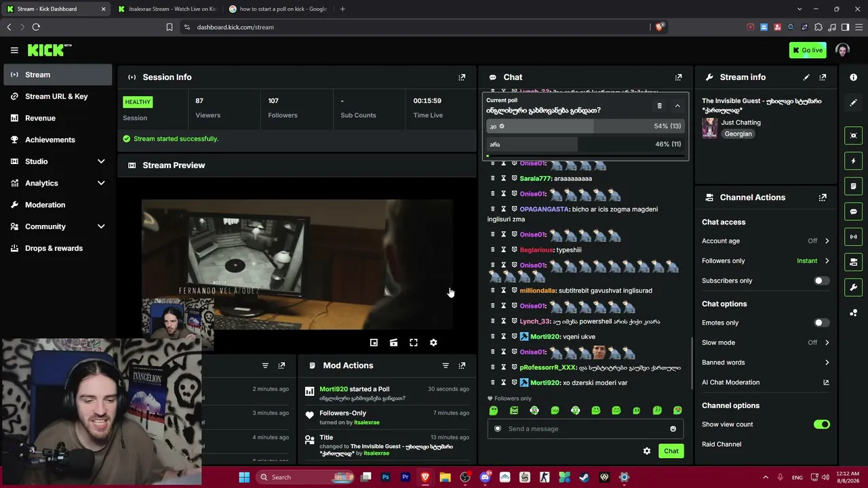
Task: Pop out the Channel Actions panel
Action: pos(823,197)
